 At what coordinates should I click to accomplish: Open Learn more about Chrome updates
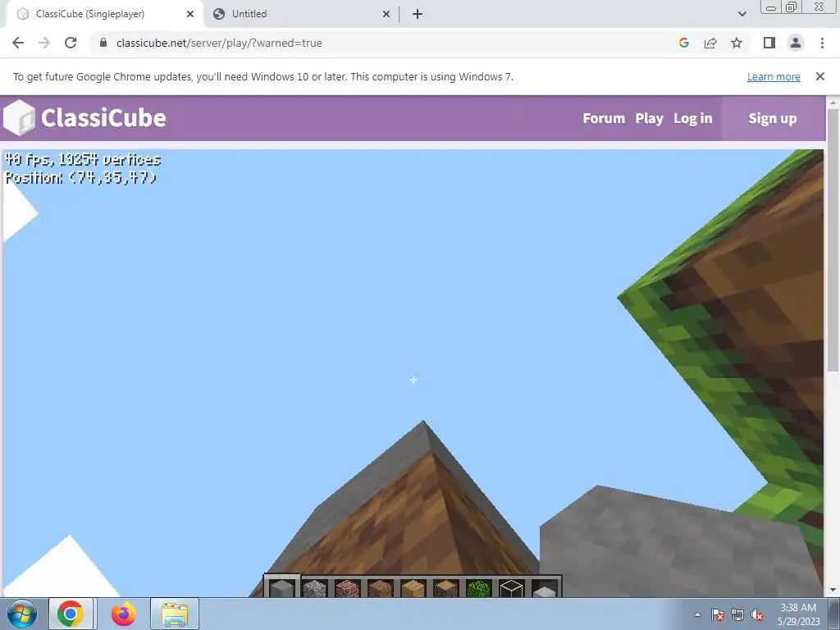[774, 76]
